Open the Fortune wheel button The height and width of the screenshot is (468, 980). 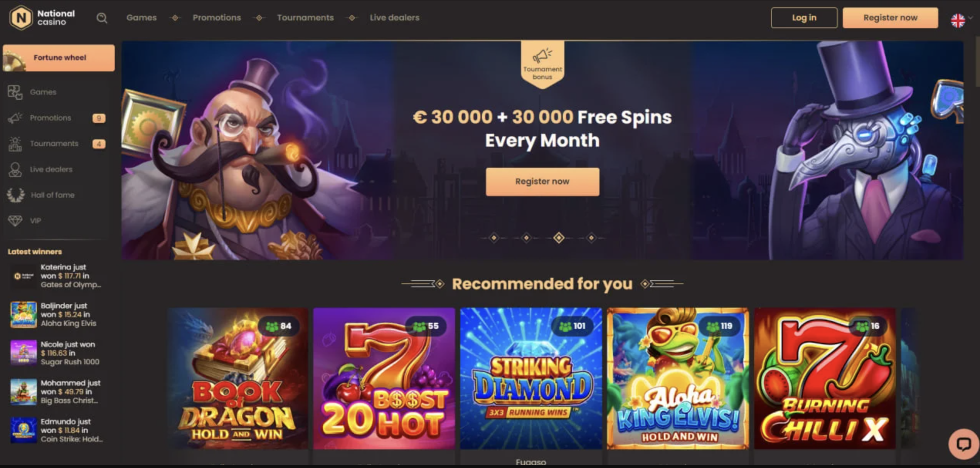(59, 58)
